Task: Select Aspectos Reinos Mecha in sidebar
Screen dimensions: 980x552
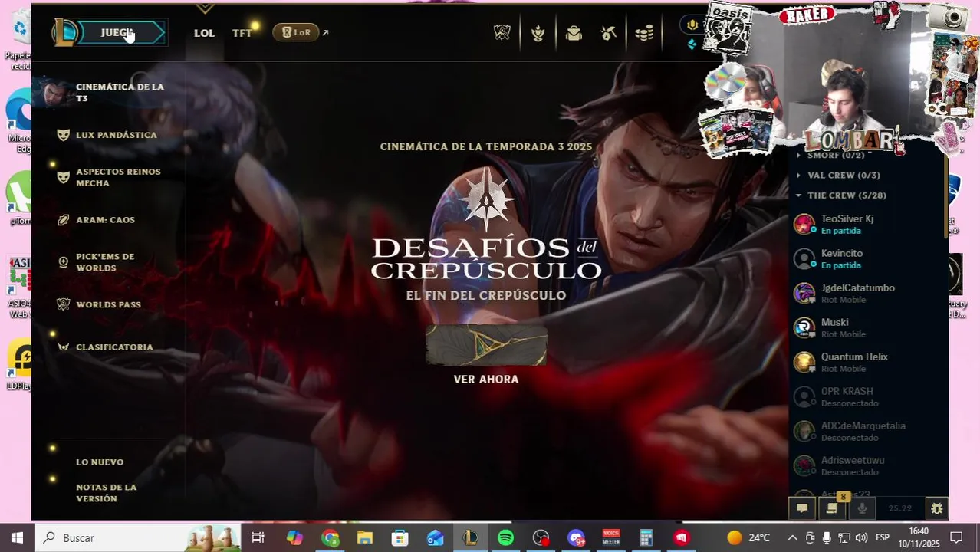Action: [x=118, y=177]
